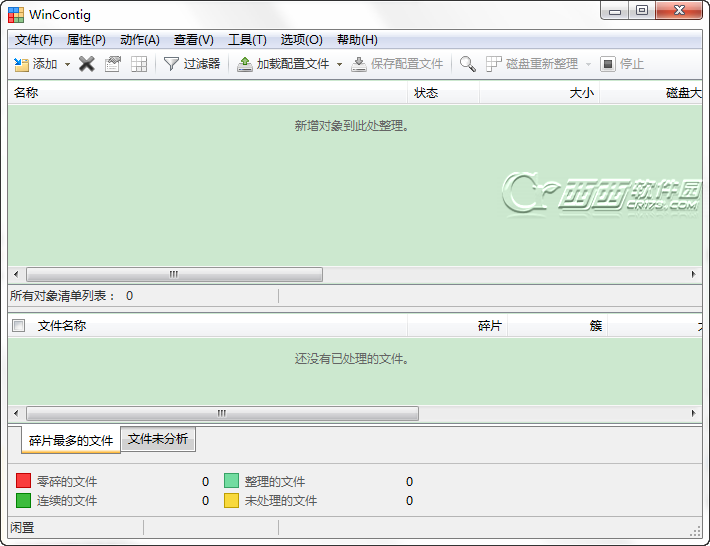Click the 停止 stop icon
710x546 pixels.
(x=608, y=64)
